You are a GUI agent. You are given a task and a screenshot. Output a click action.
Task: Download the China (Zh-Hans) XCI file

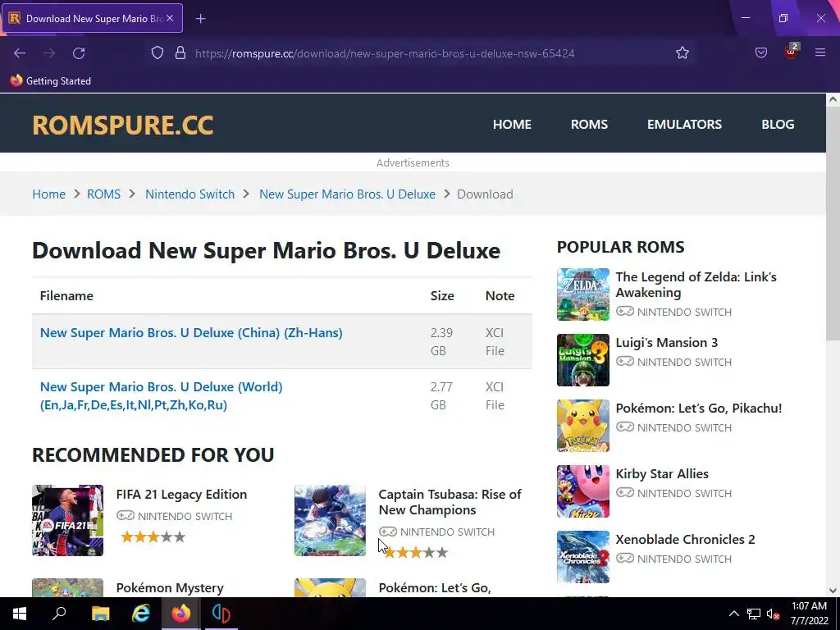pos(191,333)
